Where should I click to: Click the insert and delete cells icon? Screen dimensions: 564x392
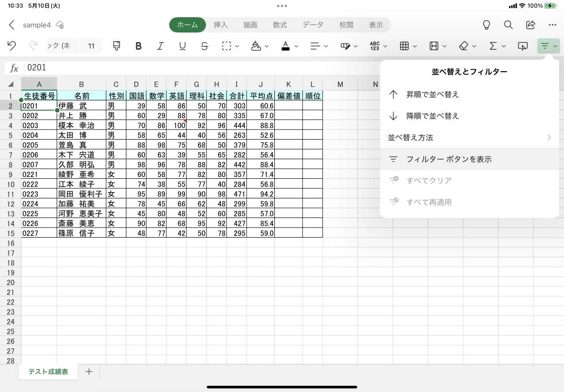point(404,46)
